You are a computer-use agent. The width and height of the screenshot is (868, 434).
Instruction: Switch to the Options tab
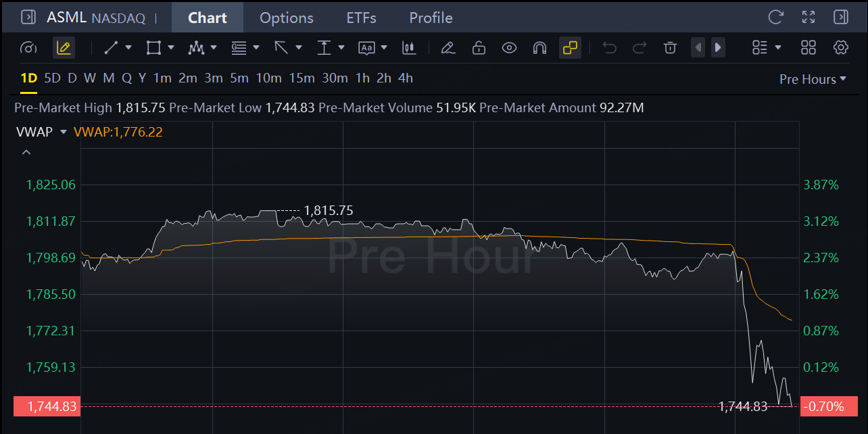tap(287, 18)
